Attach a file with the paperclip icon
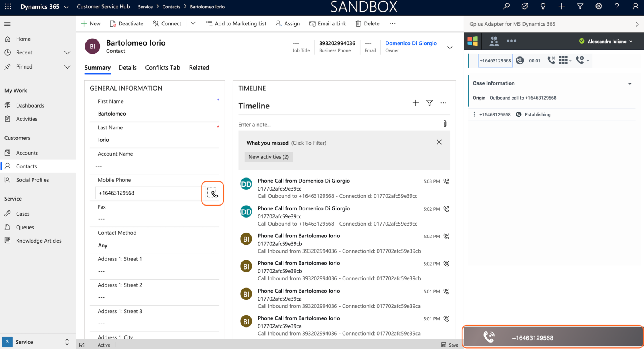This screenshot has width=644, height=349. point(445,124)
